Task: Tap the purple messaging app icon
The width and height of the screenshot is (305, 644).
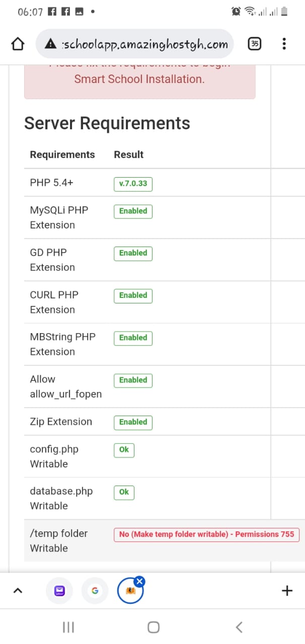Action: [59, 591]
